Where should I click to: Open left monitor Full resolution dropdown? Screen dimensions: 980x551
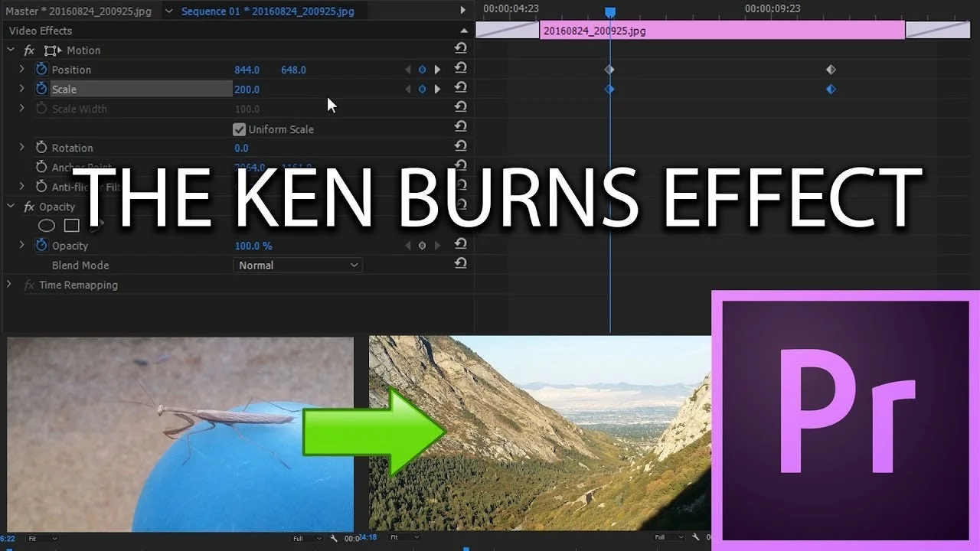(x=307, y=539)
